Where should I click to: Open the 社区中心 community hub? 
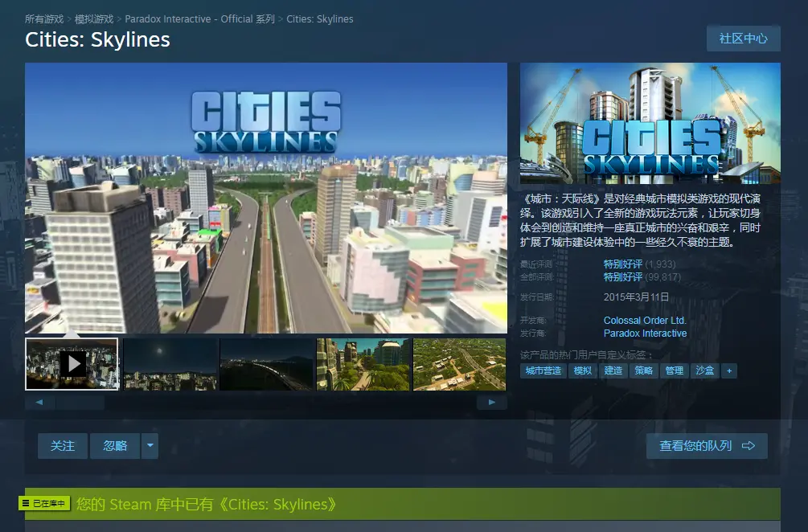(x=743, y=39)
